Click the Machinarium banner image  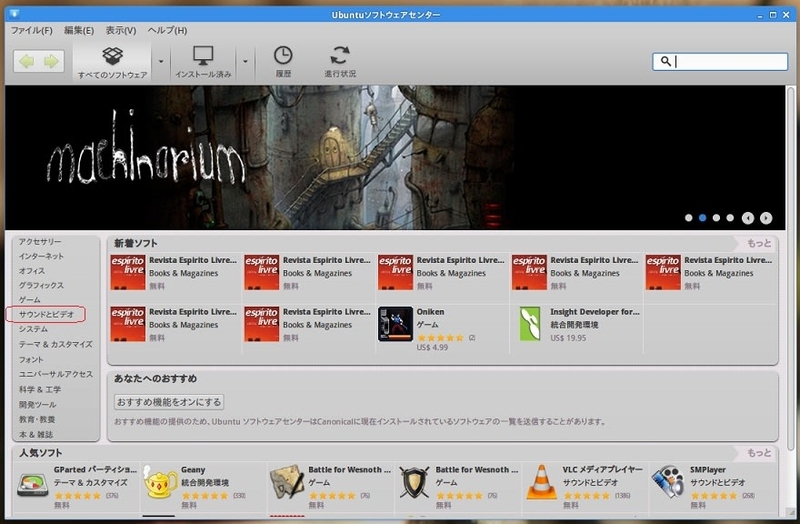coord(395,157)
